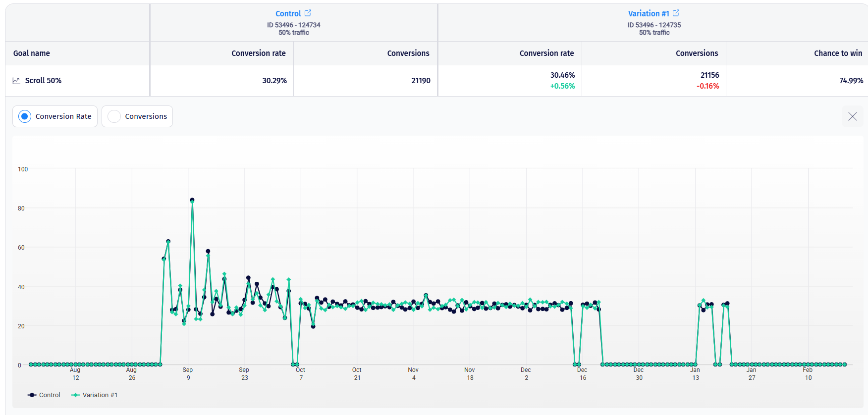The height and width of the screenshot is (415, 868).
Task: Select the Conversion Rate radio button
Action: point(24,116)
